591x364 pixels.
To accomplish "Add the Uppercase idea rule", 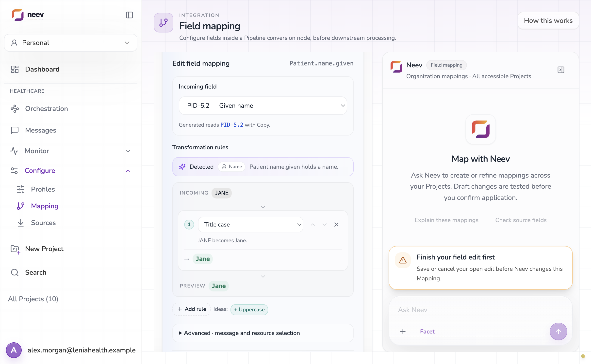I will click(x=249, y=310).
